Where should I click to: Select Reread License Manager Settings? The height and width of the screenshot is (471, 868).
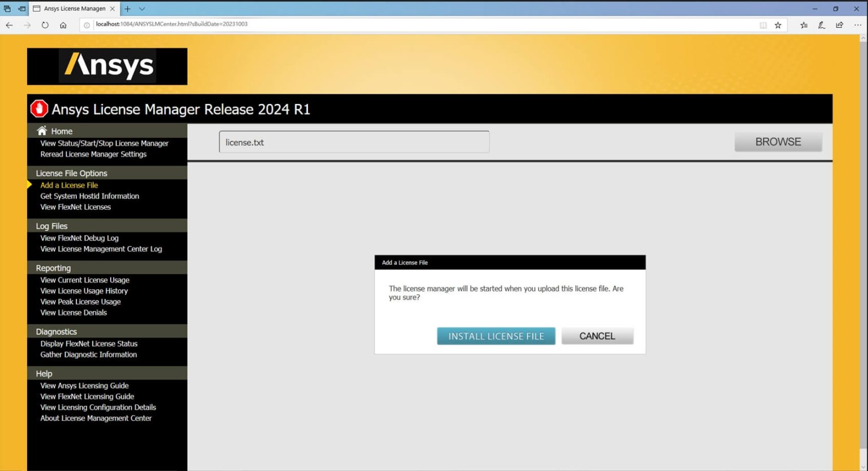[93, 154]
